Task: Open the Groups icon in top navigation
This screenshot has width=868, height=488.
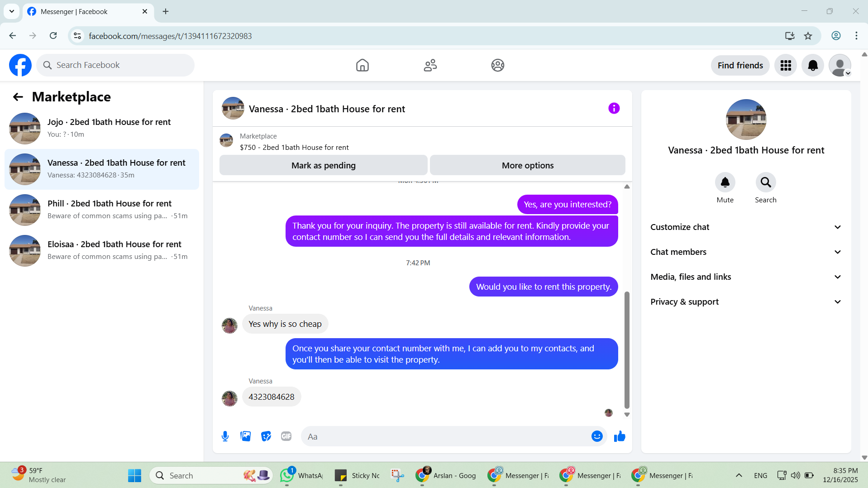Action: point(498,65)
